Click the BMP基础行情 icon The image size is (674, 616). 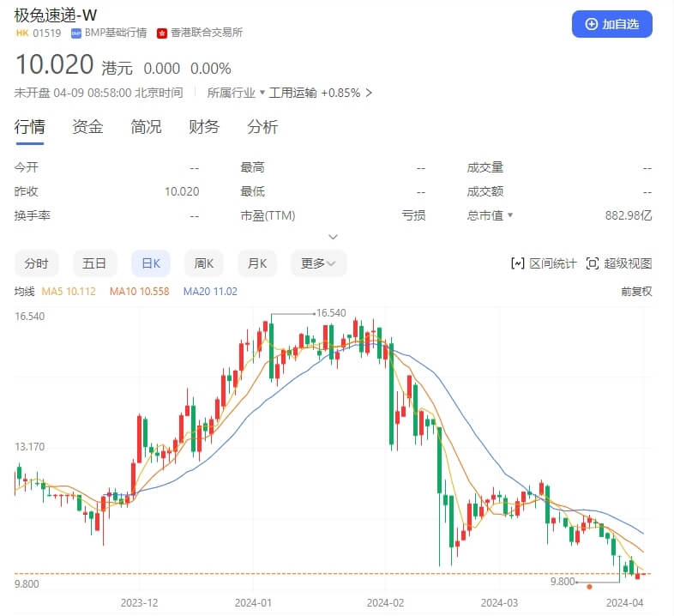76,33
